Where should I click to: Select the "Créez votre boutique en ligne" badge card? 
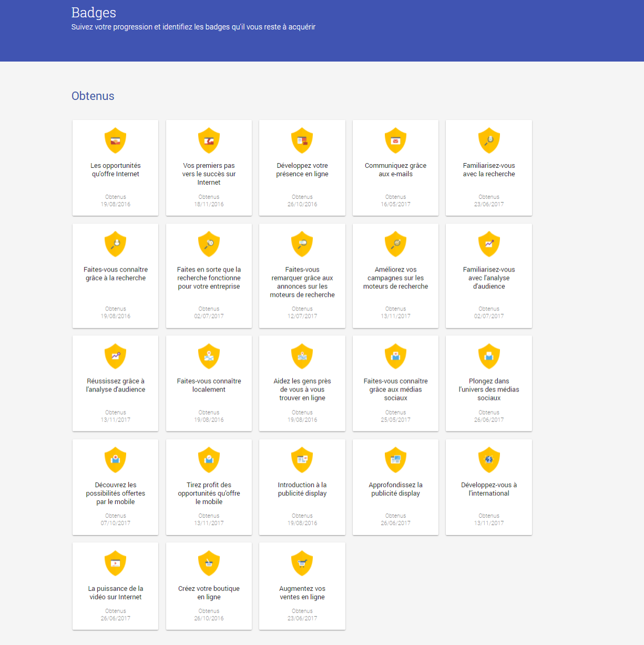(x=209, y=586)
